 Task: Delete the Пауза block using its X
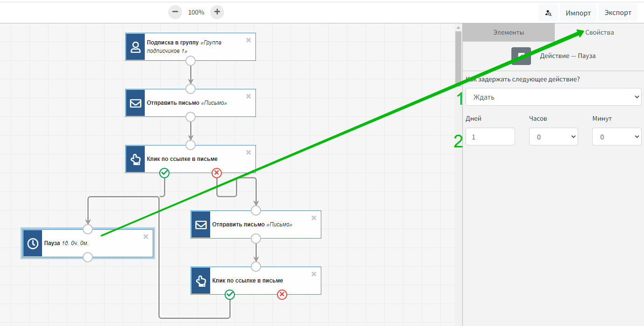pyautogui.click(x=146, y=237)
